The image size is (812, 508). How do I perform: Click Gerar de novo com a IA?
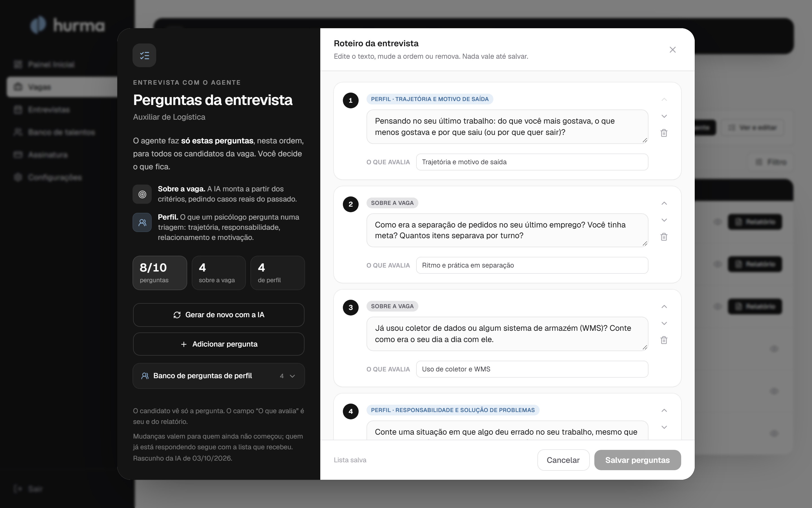pos(219,315)
